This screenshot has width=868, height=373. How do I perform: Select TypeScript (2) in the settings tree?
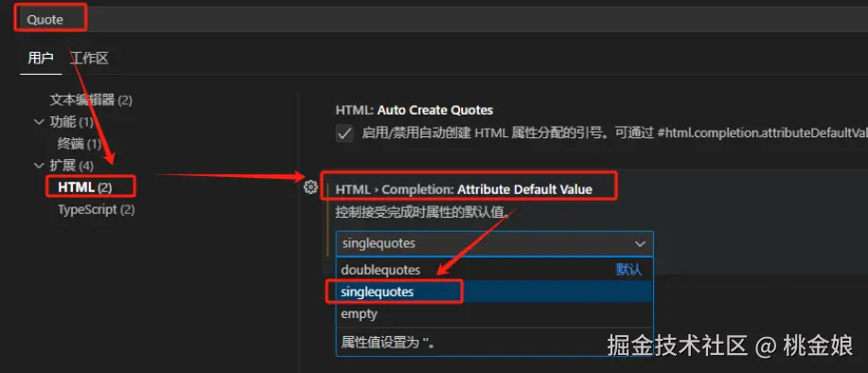coord(97,210)
